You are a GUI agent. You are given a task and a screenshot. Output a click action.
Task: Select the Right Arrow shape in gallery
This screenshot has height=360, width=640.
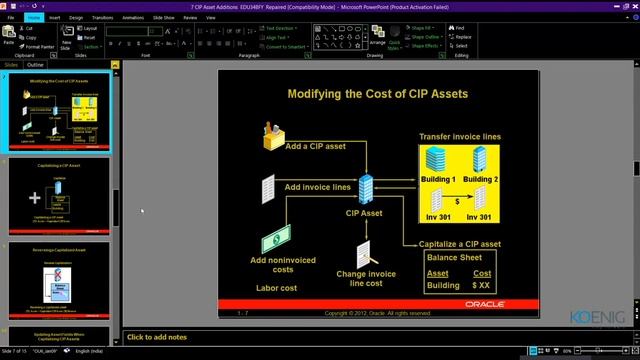(x=342, y=37)
